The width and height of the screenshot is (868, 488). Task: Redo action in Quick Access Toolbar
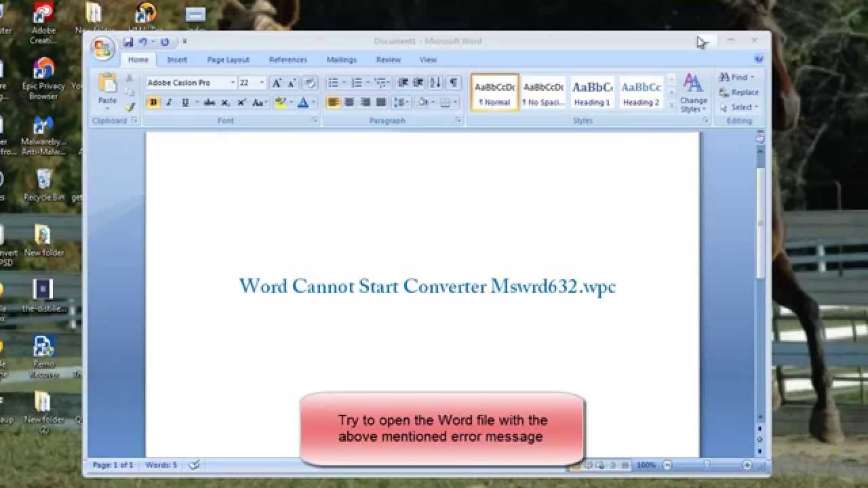165,42
